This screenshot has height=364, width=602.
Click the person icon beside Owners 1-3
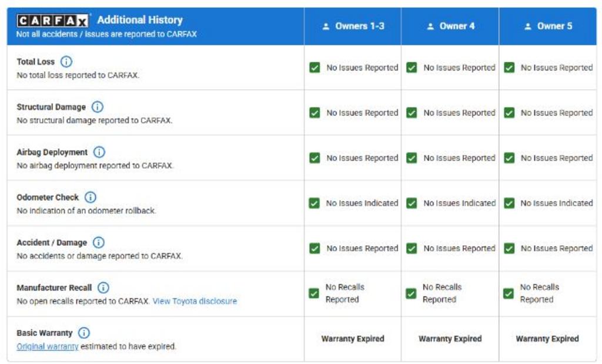click(326, 26)
